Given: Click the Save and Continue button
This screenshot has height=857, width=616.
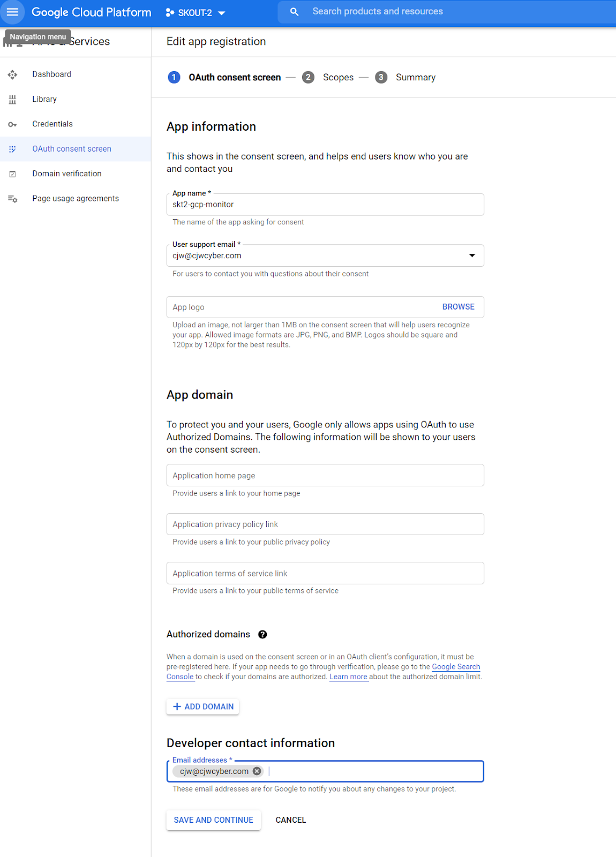Looking at the screenshot, I should [x=213, y=820].
